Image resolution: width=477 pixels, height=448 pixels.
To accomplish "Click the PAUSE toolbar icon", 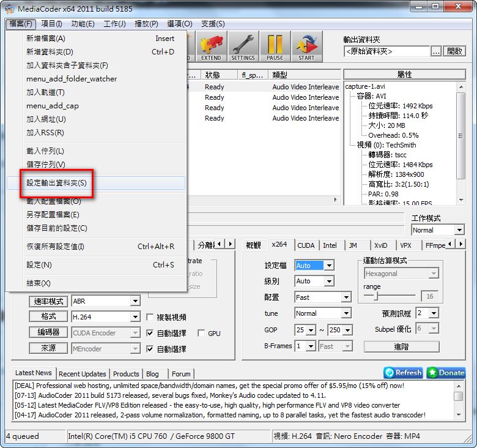I will pos(275,47).
